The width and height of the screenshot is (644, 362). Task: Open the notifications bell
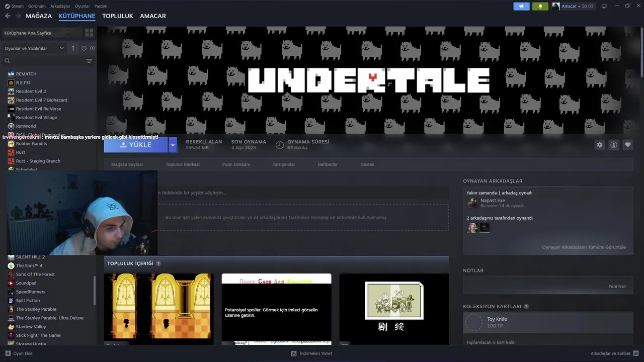click(540, 6)
